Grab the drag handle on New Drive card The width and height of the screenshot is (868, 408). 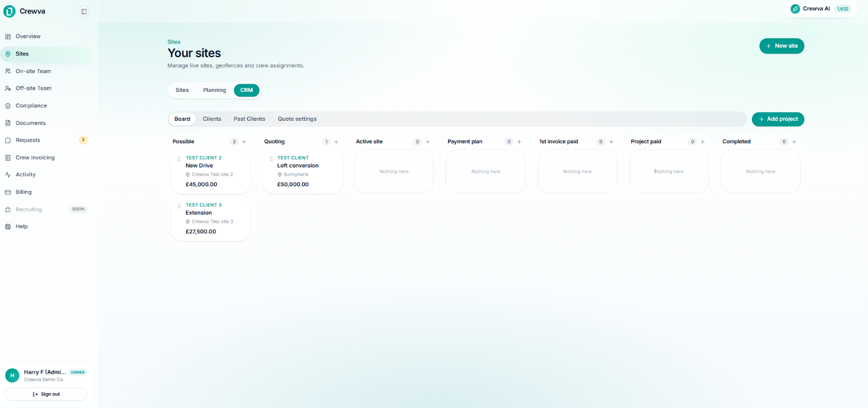tap(179, 159)
